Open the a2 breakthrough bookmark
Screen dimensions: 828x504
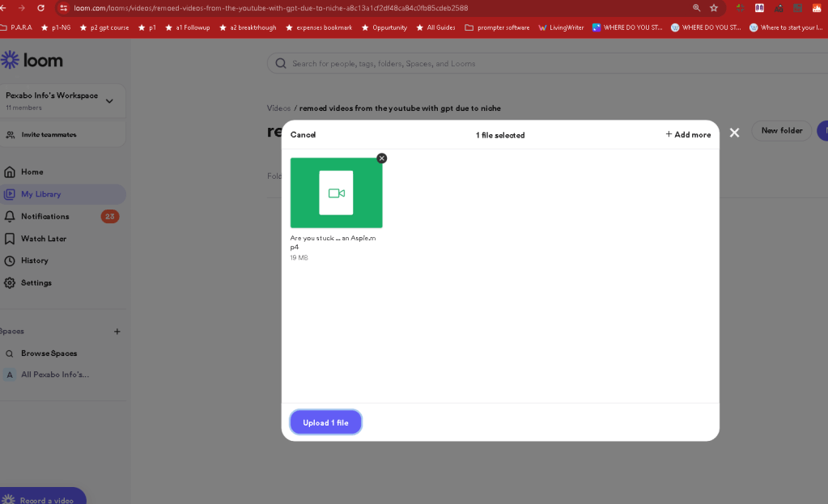click(248, 28)
